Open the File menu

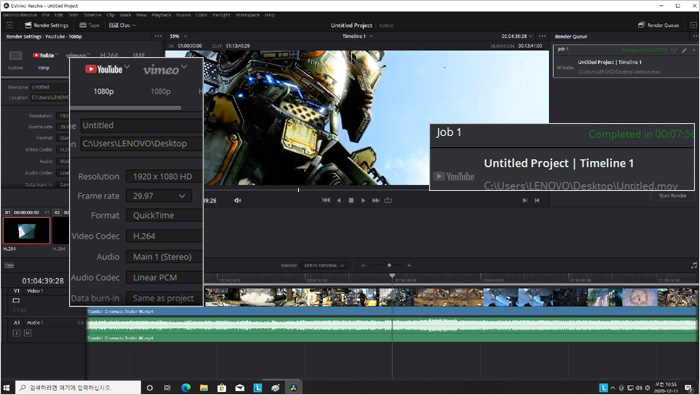point(46,15)
